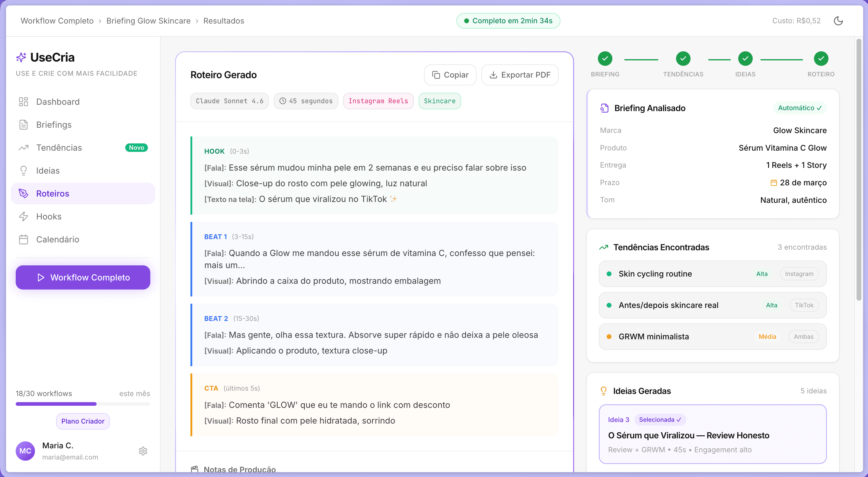This screenshot has width=868, height=477.
Task: Select the Ideias lightbulb icon
Action: pos(23,170)
